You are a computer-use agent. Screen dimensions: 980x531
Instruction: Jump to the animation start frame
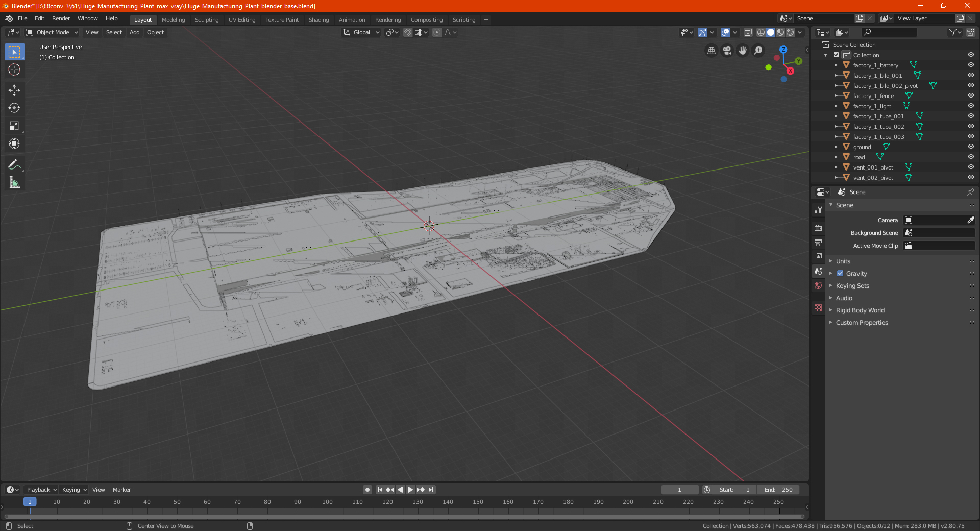pos(380,490)
